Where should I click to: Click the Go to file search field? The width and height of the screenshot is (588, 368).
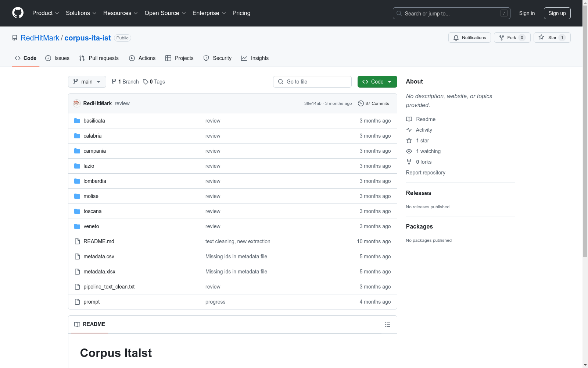coord(312,82)
